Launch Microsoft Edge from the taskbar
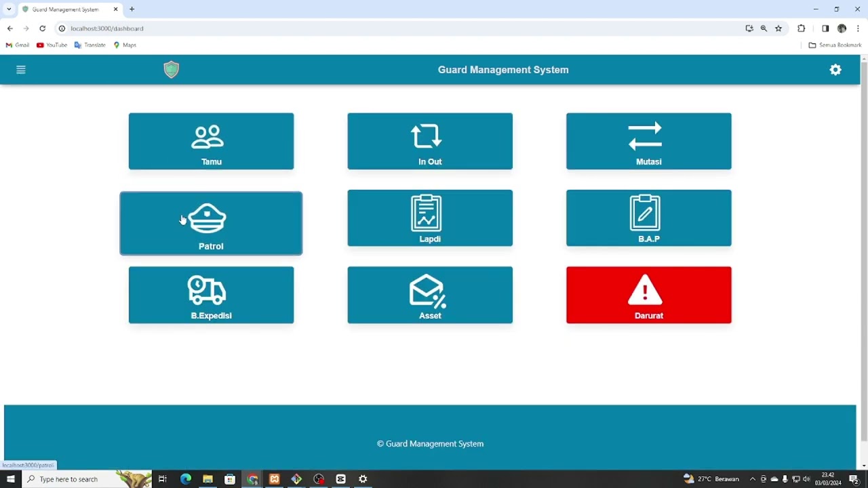This screenshot has width=868, height=488. [x=186, y=479]
